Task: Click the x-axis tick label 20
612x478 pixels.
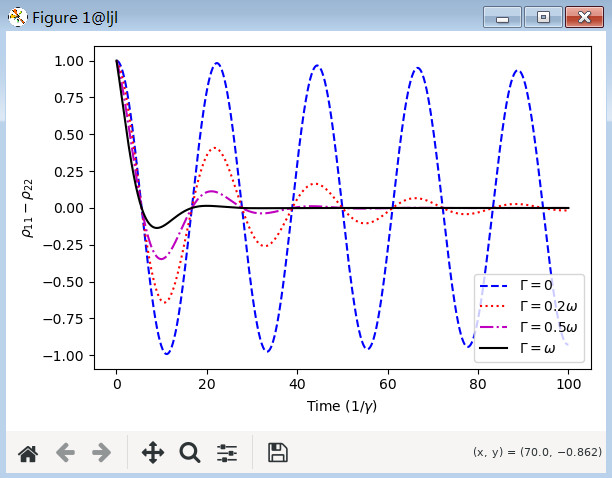Action: [207, 384]
